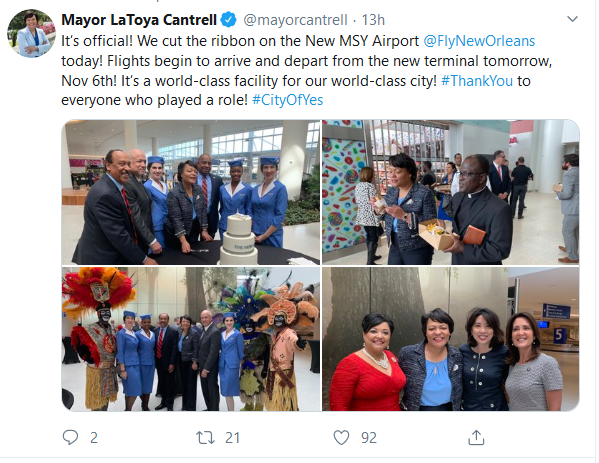Open Mayor Cantrell's profile avatar

(x=31, y=34)
